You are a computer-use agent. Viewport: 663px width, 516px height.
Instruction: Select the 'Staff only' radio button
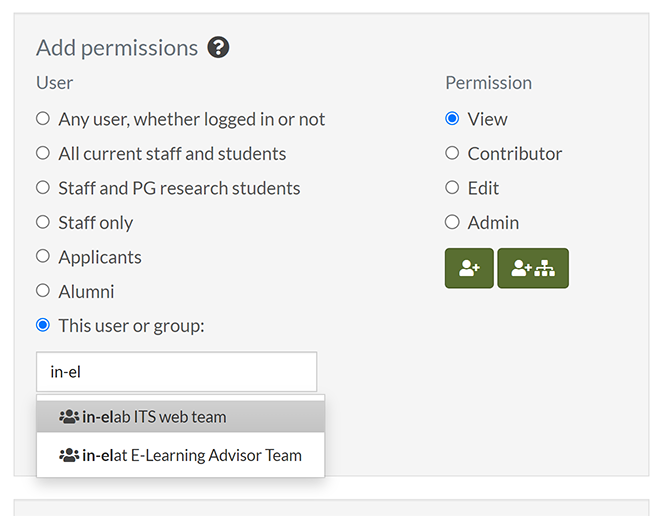[43, 222]
